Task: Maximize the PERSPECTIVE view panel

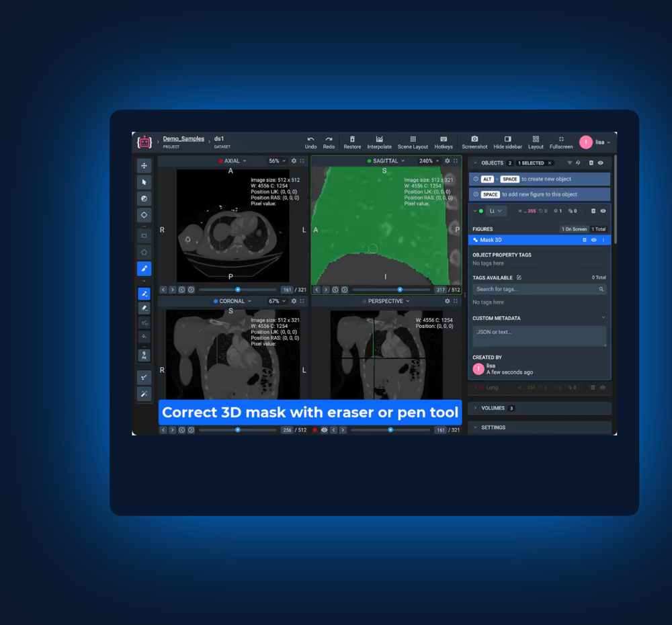Action: pos(456,301)
